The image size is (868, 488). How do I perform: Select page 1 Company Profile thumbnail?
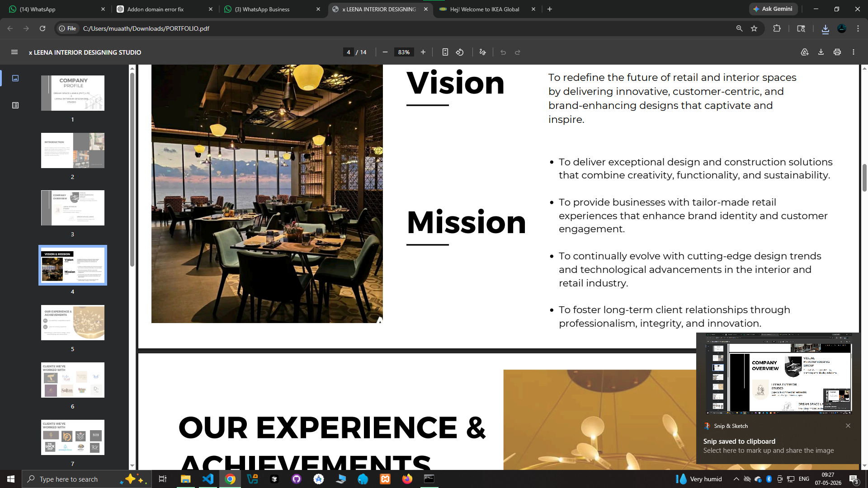[73, 93]
